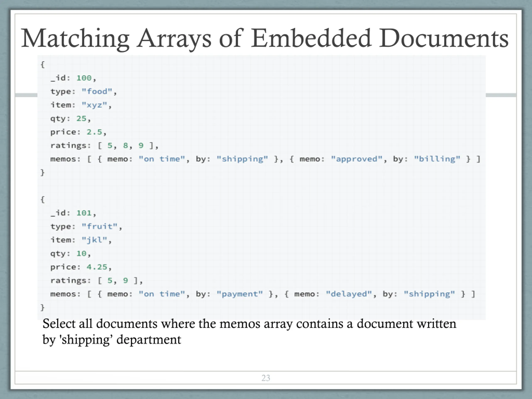Click the line item: "jkl"
Viewport: 532px width, 399px height.
81,240
